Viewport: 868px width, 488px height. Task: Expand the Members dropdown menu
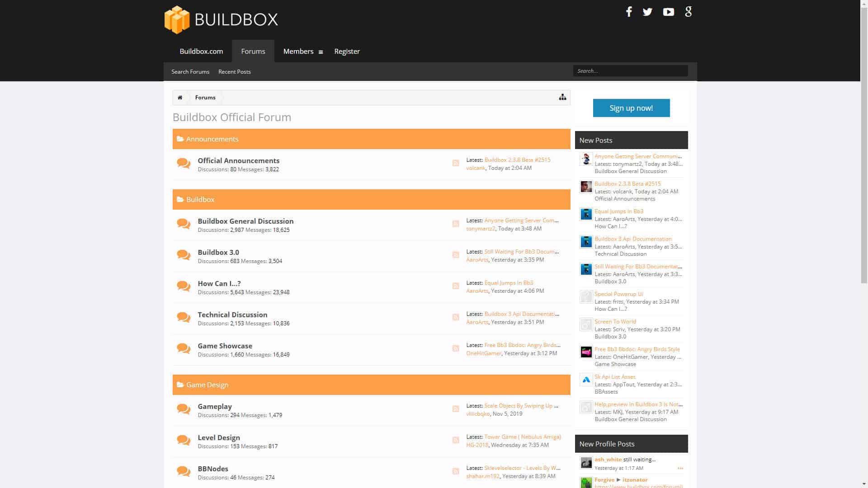tap(321, 52)
